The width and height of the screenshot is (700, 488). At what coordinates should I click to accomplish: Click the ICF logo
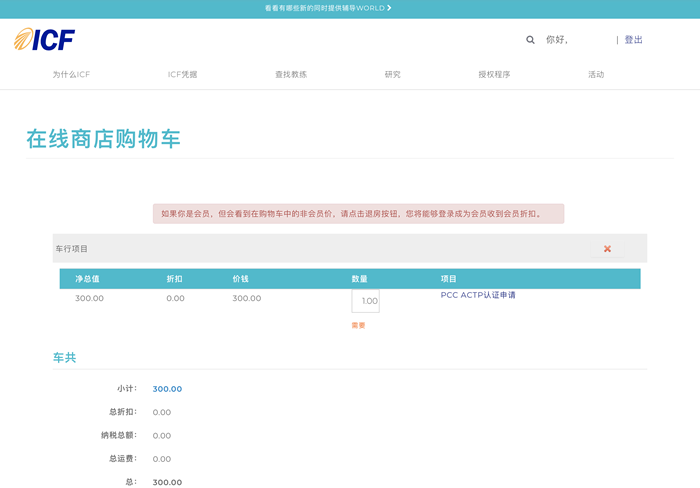tap(45, 40)
